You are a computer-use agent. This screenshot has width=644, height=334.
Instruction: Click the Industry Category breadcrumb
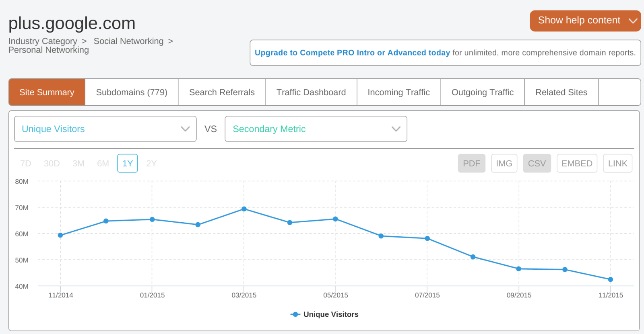[x=43, y=41]
